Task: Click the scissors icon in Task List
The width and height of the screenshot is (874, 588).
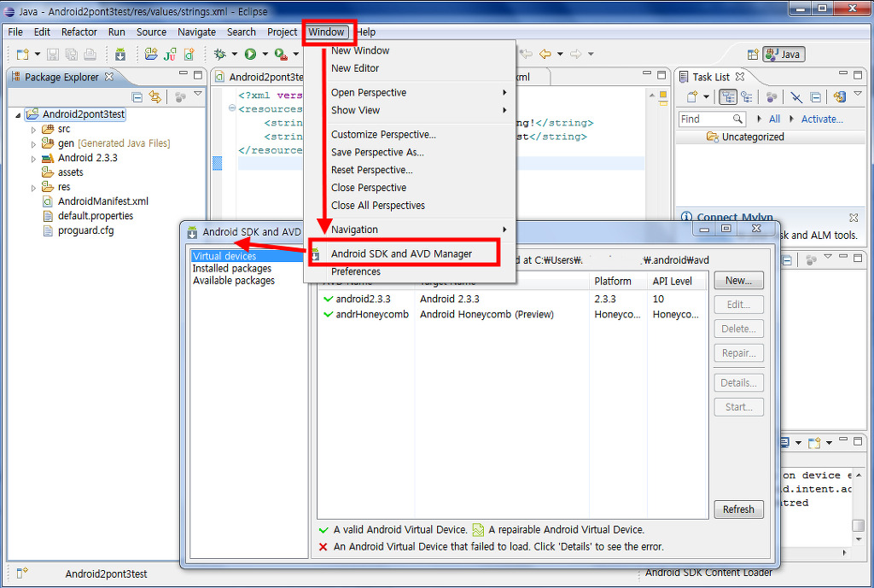Action: [x=796, y=96]
